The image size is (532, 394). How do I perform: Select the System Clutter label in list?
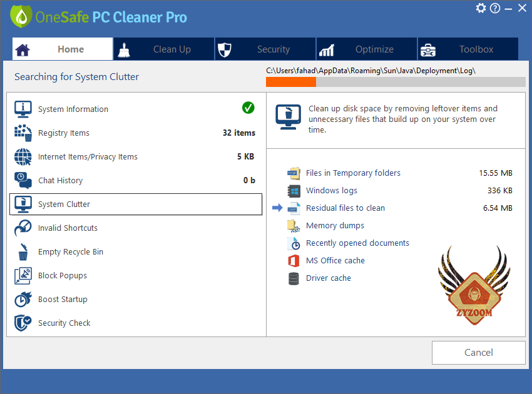click(64, 204)
